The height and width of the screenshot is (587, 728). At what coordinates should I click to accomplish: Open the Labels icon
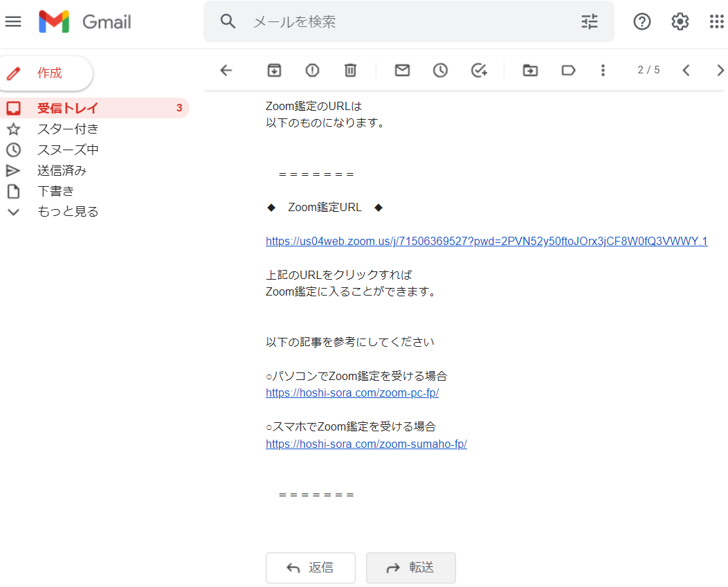click(x=568, y=70)
